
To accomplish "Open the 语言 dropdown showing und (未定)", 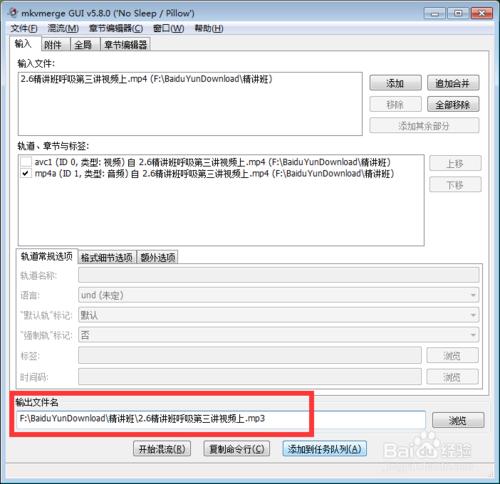I will tap(279, 295).
